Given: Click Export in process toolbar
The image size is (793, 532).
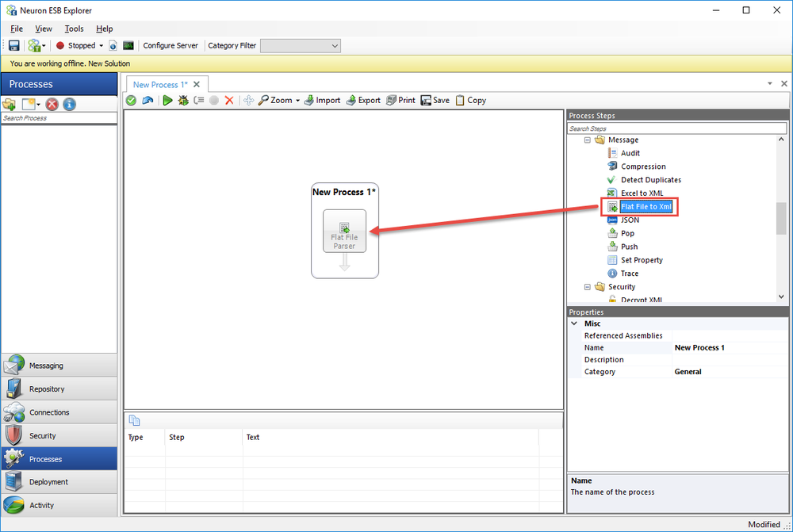Looking at the screenshot, I should [363, 100].
